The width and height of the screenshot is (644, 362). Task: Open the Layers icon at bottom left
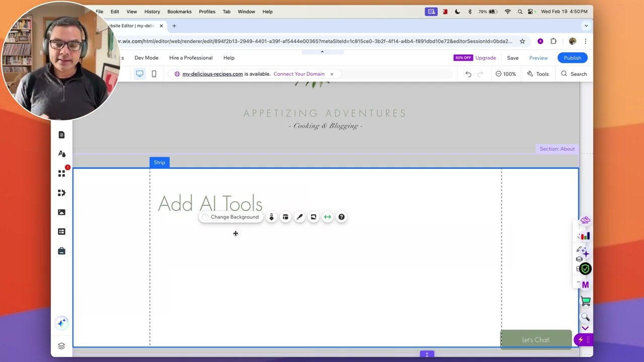pyautogui.click(x=61, y=346)
